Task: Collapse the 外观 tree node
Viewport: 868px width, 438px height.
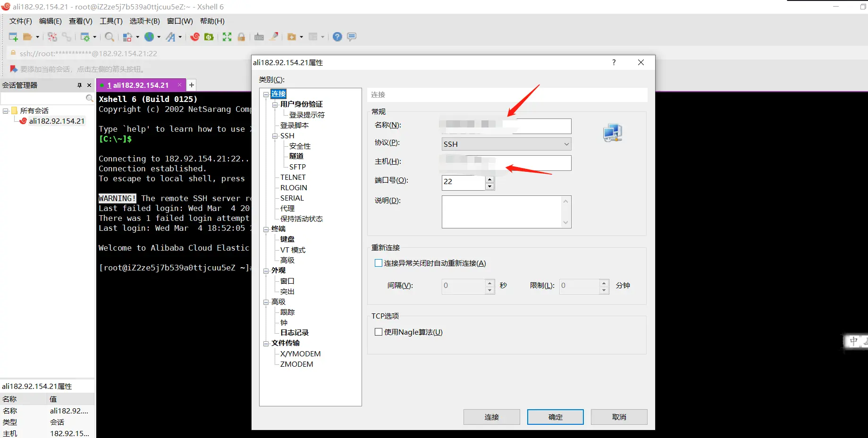Action: pyautogui.click(x=266, y=270)
